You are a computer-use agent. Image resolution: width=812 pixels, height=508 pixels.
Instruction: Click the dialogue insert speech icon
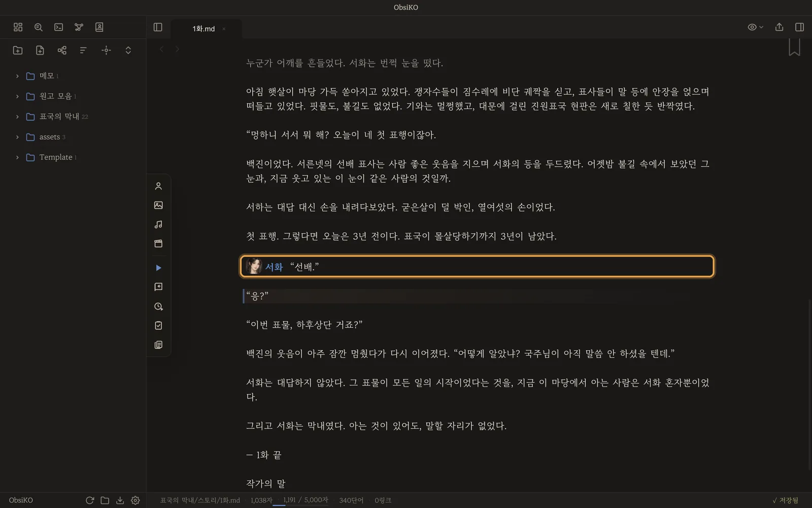click(158, 287)
